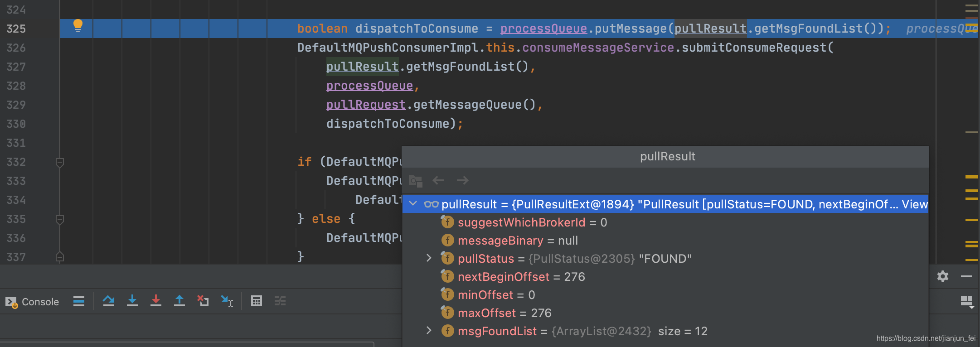Click line number 331 in gutter
This screenshot has height=347, width=980.
point(16,143)
